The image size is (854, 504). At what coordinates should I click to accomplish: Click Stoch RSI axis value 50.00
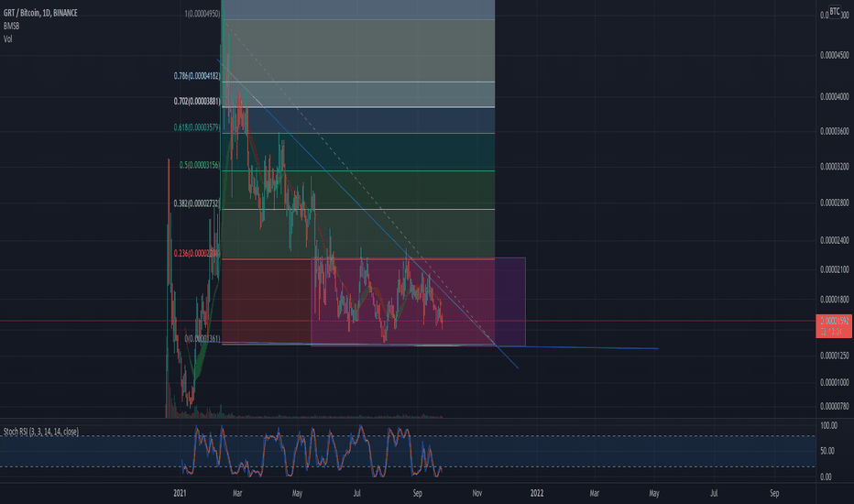point(827,451)
